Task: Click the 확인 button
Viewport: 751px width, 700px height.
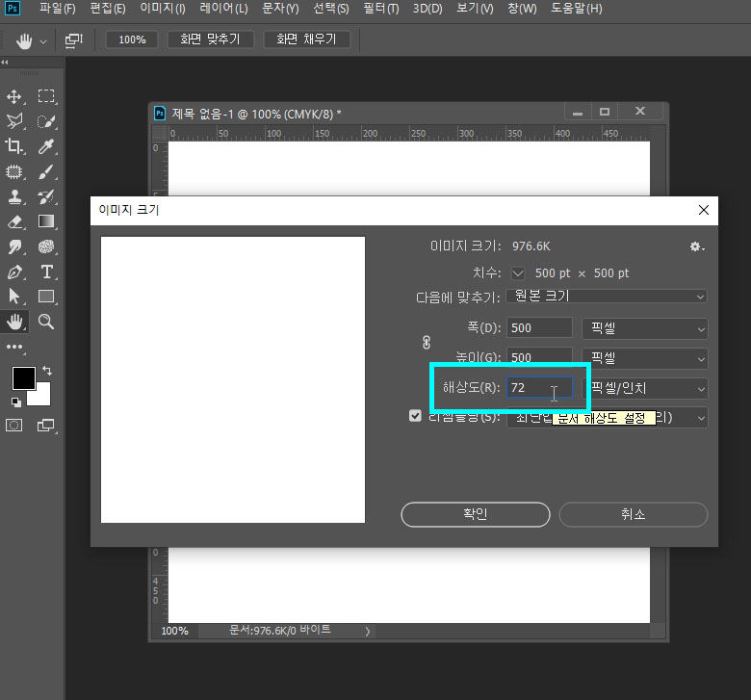Action: tap(475, 514)
